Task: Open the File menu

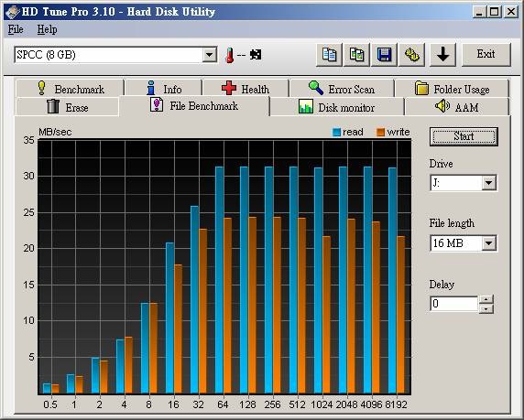Action: pyautogui.click(x=16, y=29)
